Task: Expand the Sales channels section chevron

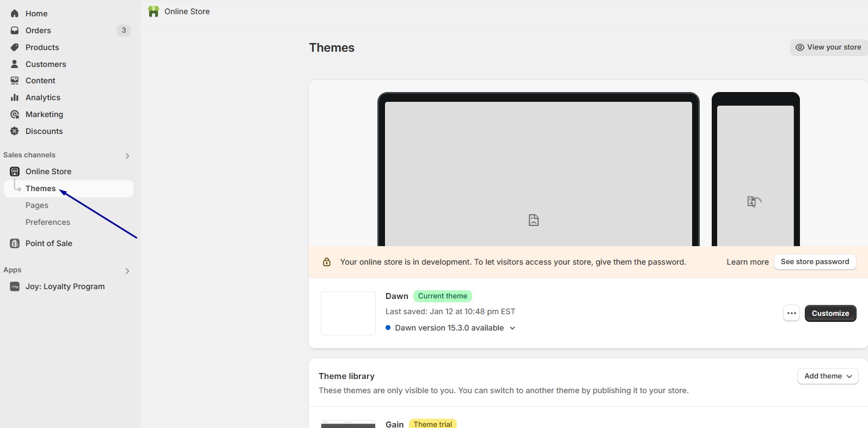Action: (x=127, y=156)
